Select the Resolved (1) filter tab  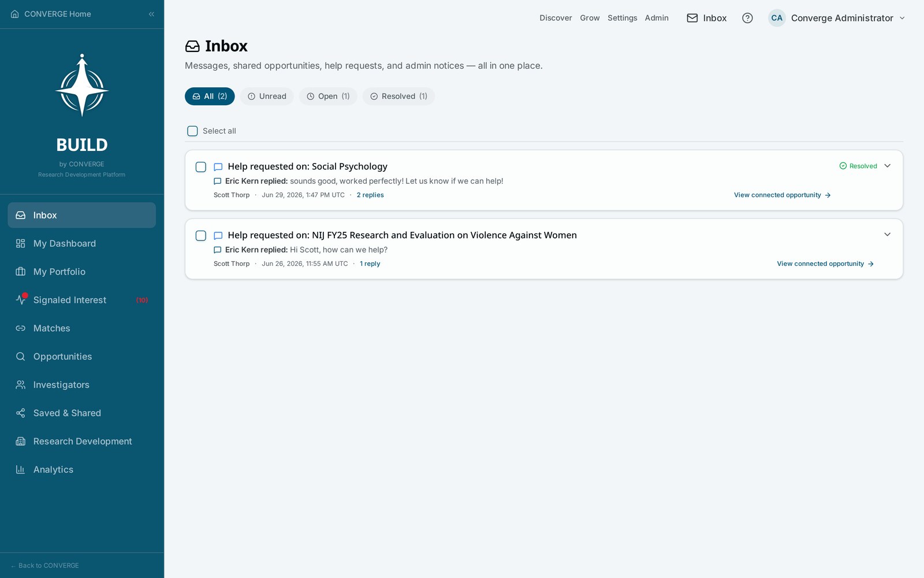pyautogui.click(x=398, y=97)
